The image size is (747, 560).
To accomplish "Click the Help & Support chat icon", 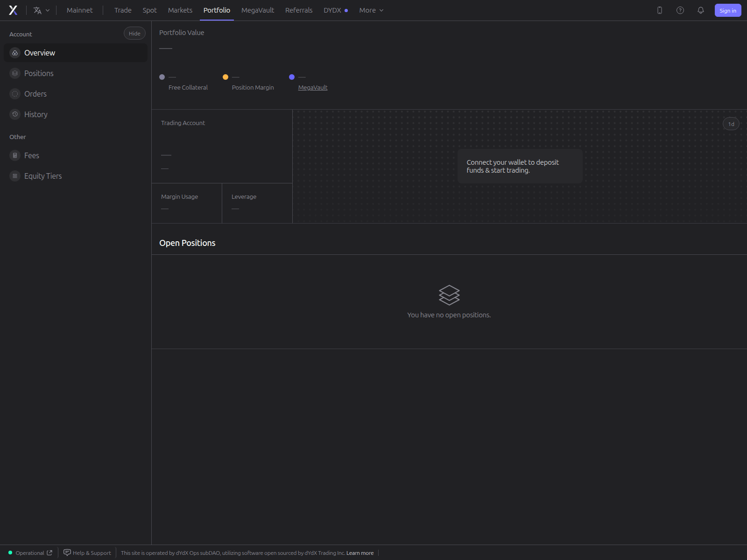I will (x=67, y=553).
